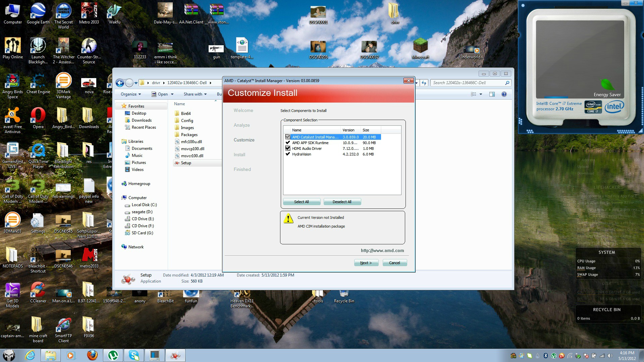Select Counter-Strike Source desktop icon
644x362 pixels.
point(89,50)
